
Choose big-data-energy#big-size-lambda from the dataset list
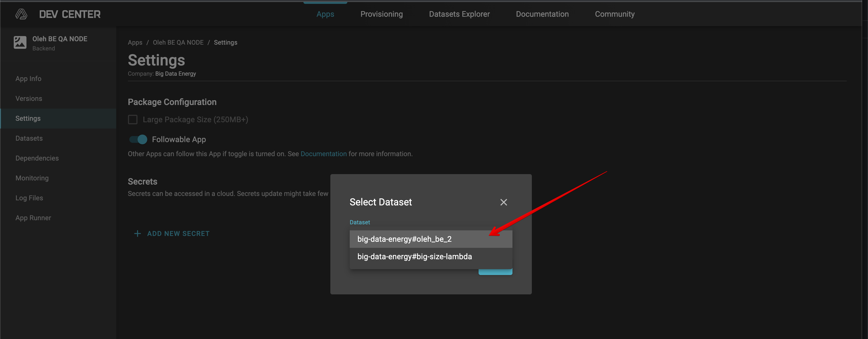pyautogui.click(x=431, y=256)
